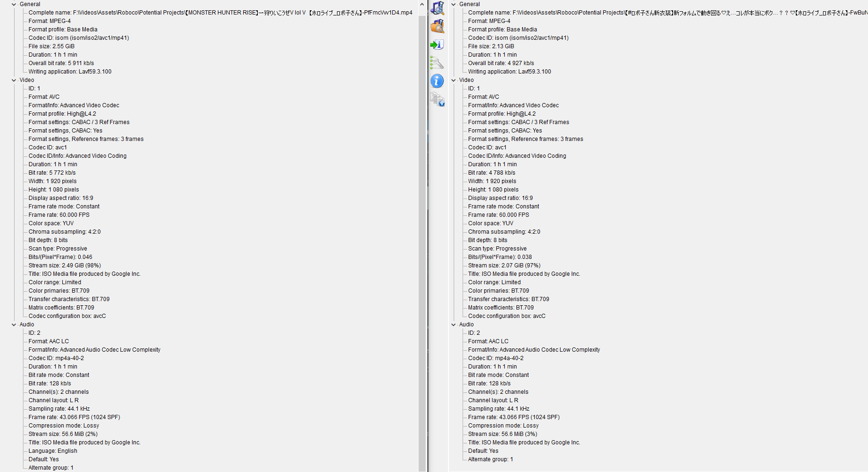The height and width of the screenshot is (472, 868).
Task: Select 'Color range: Limited' in right window
Action: 494,282
